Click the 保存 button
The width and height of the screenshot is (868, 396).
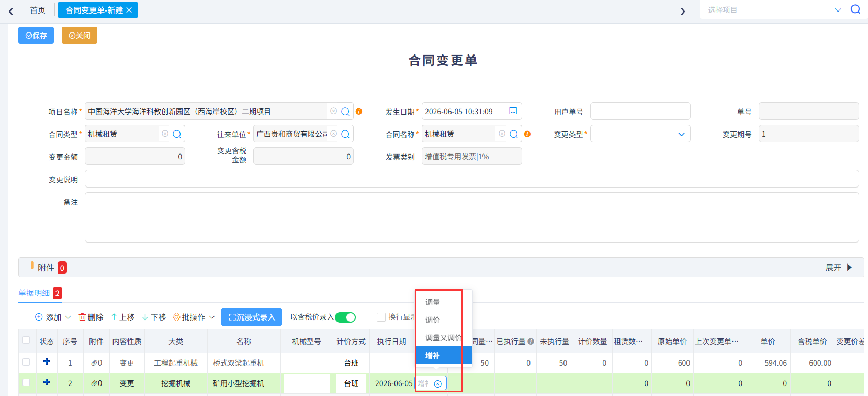pos(36,36)
